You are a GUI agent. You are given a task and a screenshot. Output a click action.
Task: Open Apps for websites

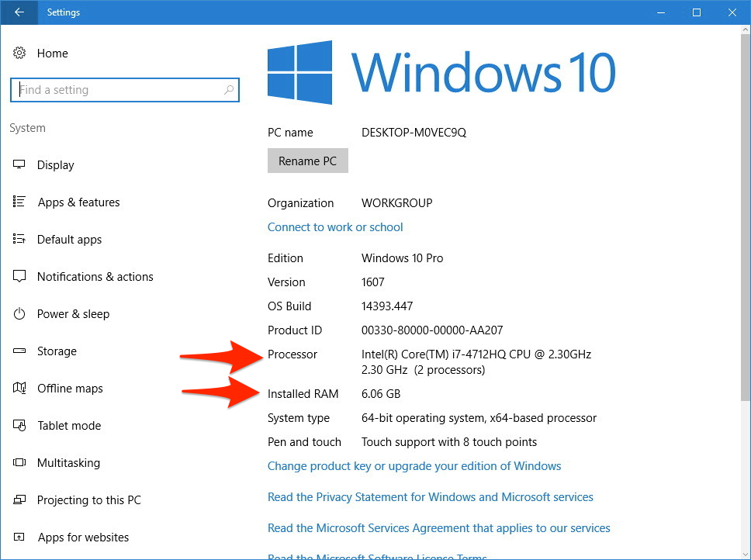pyautogui.click(x=83, y=538)
